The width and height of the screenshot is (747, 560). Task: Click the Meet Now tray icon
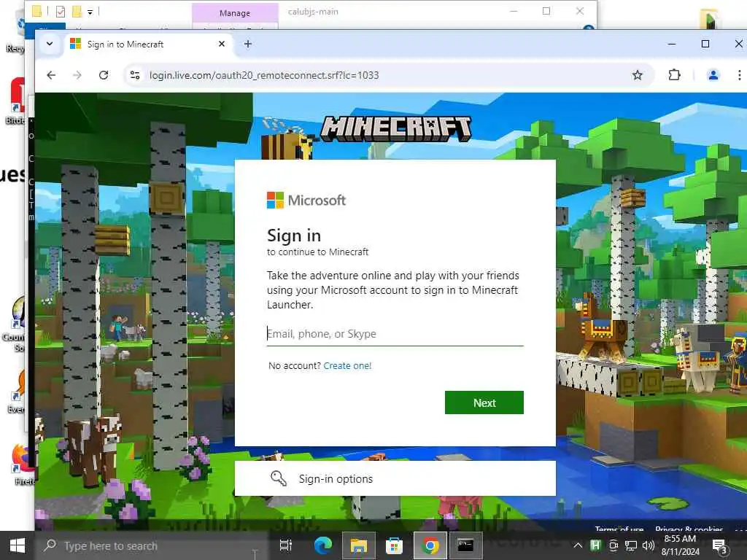coord(614,545)
